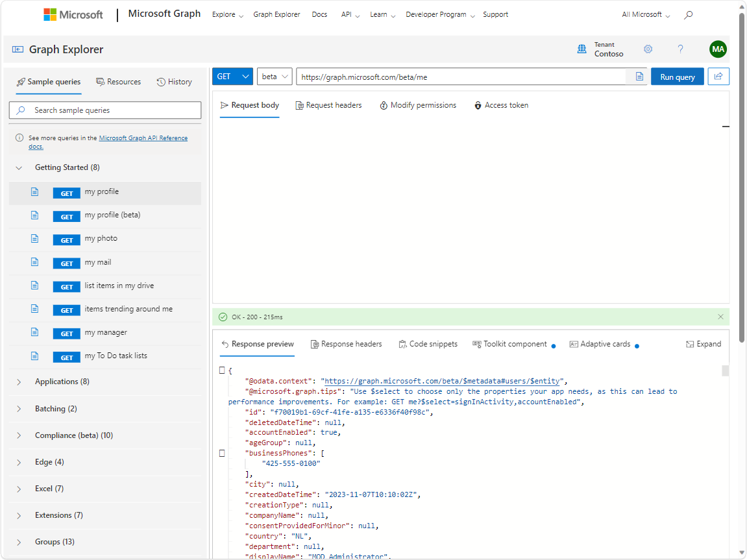747x560 pixels.
Task: Click the Support link in the top navigation
Action: coord(495,15)
